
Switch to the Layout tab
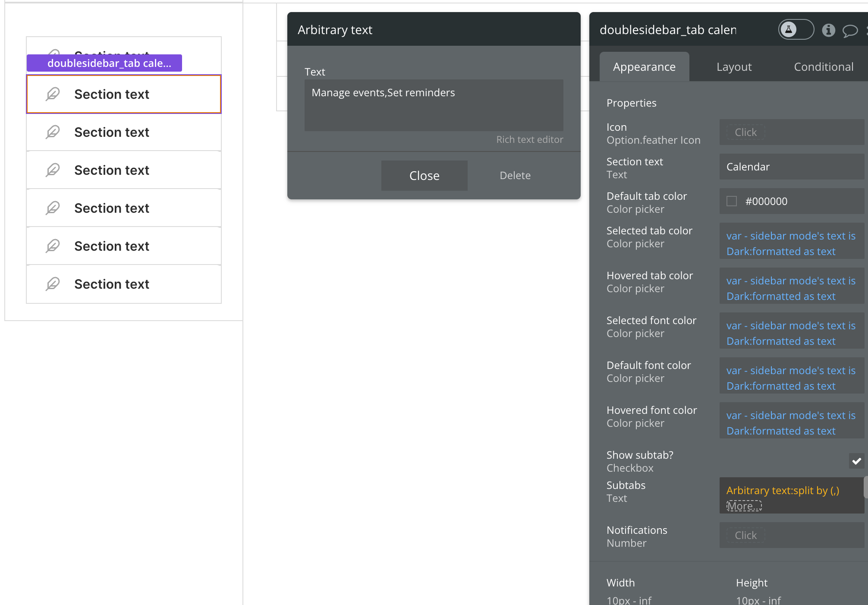point(734,67)
